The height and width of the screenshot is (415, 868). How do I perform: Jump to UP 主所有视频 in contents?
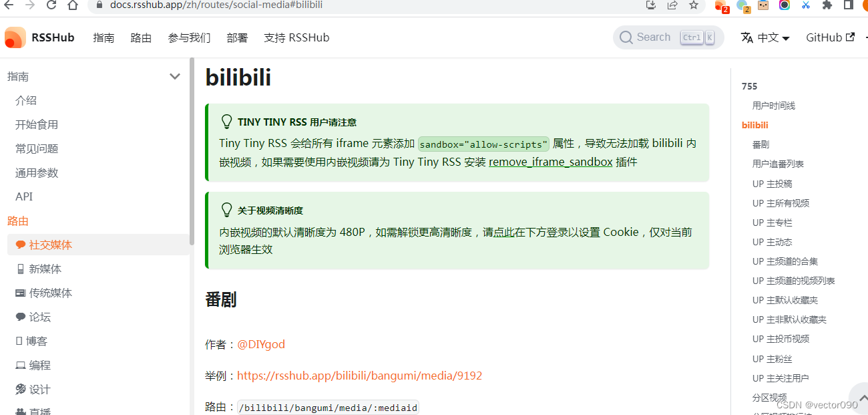[781, 203]
